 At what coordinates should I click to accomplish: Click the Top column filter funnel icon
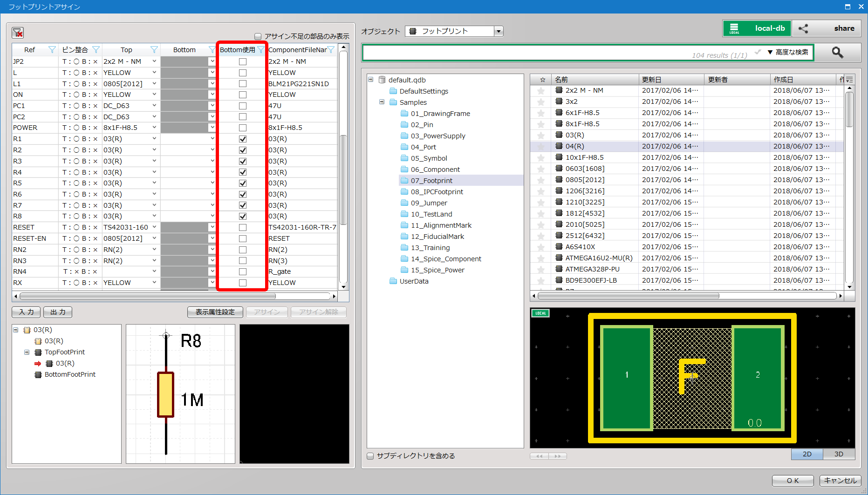(x=154, y=50)
